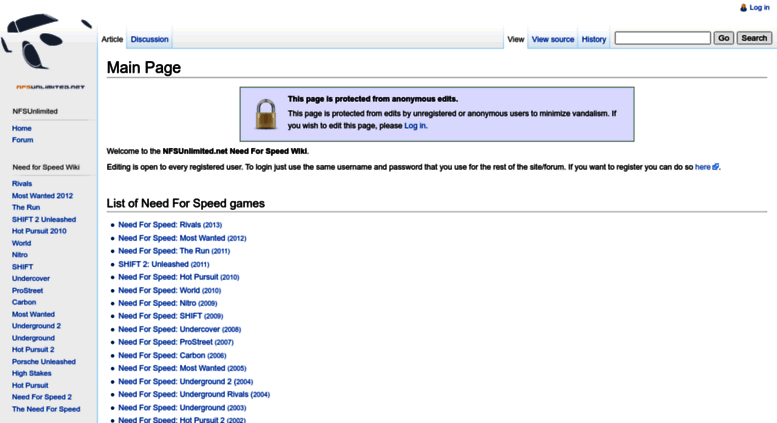Click the padlock icon in protection notice
The height and width of the screenshot is (423, 777).
coord(266,114)
